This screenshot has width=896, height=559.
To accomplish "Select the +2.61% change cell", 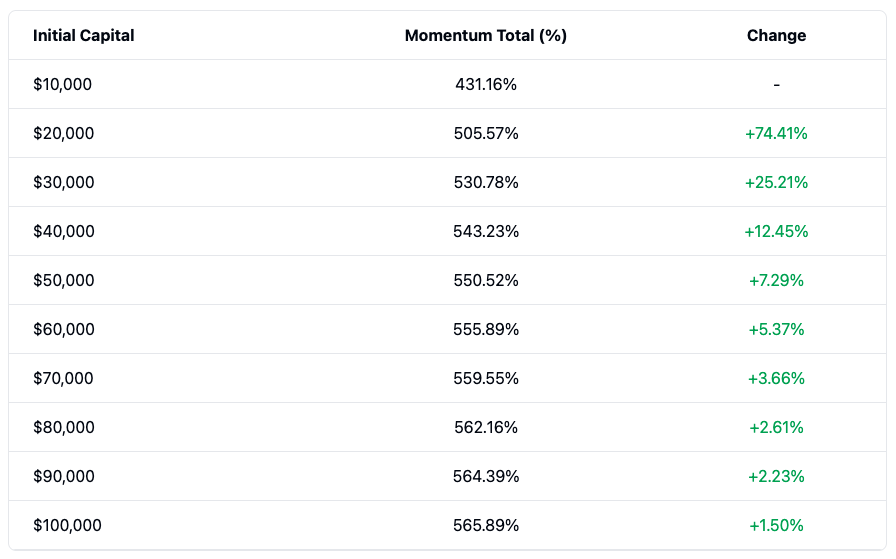I will coord(776,428).
